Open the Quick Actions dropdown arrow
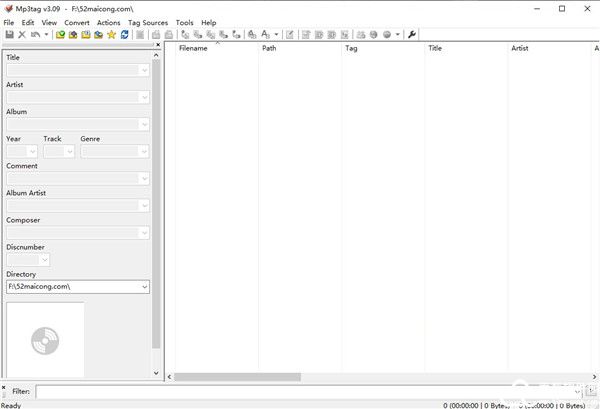This screenshot has height=409, width=600. pos(276,35)
